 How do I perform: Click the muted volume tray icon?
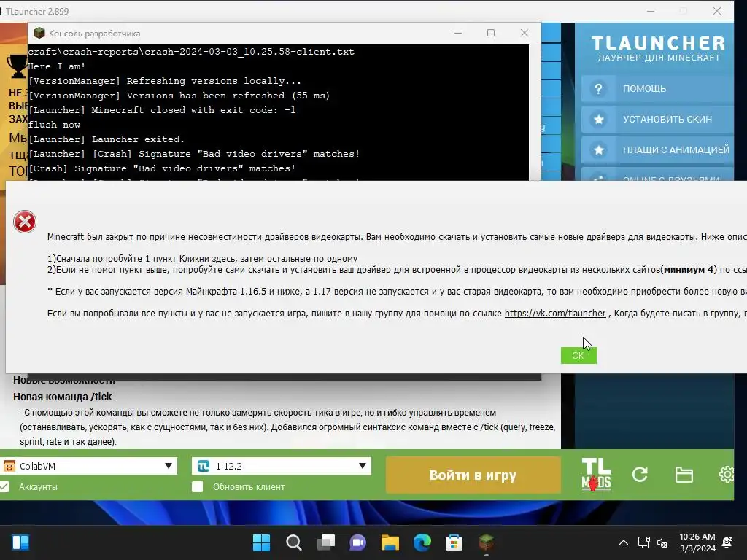point(662,542)
